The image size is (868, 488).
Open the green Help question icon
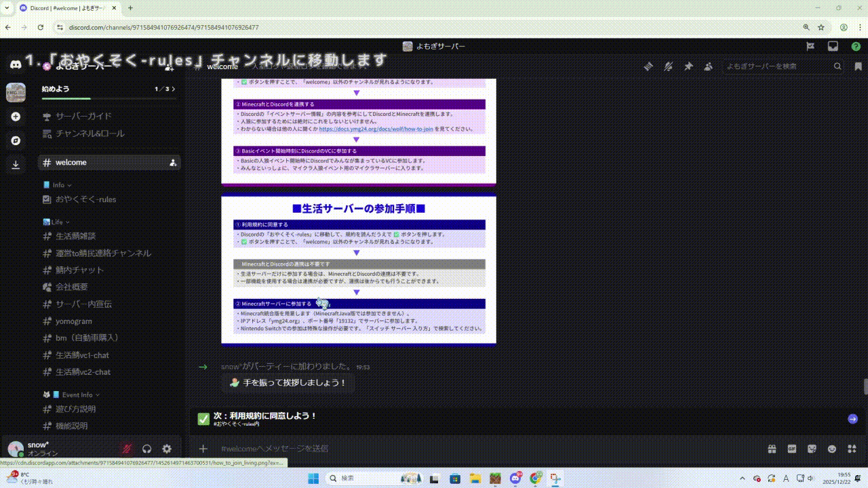856,46
